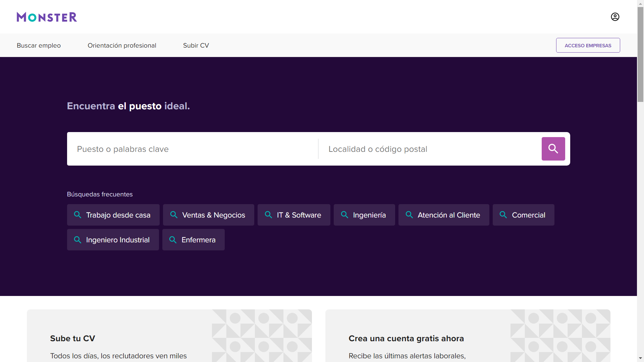This screenshot has width=644, height=362.
Task: Select the Ingeniero Industrial search shortcut
Action: click(113, 239)
